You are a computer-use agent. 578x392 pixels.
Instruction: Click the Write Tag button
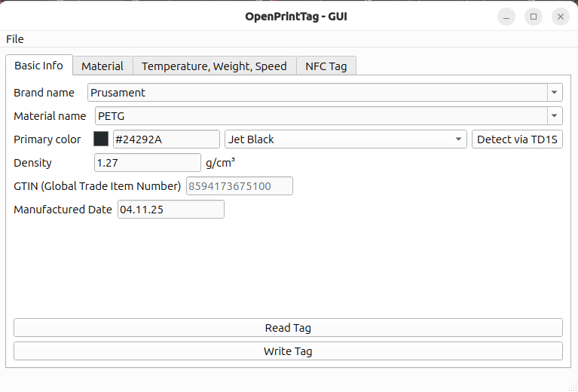click(288, 351)
